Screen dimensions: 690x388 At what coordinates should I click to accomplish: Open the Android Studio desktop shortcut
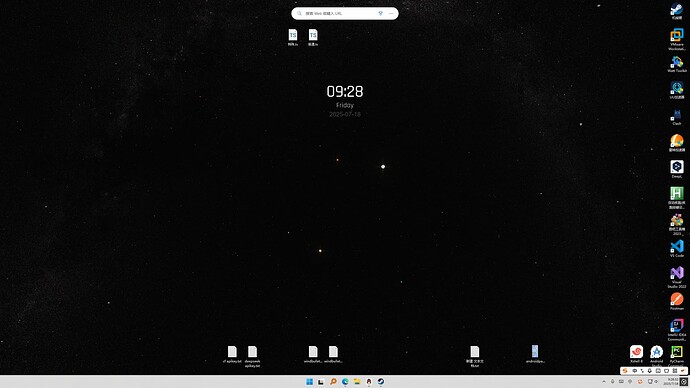tap(656, 354)
